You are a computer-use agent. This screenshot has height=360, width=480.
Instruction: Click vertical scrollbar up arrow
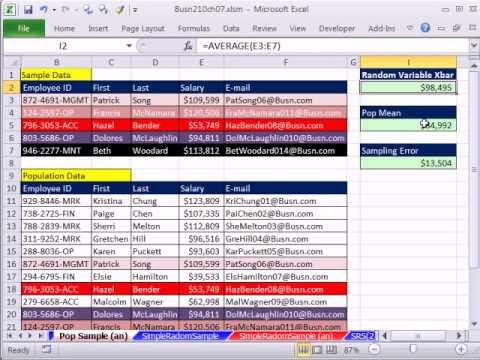[x=474, y=66]
